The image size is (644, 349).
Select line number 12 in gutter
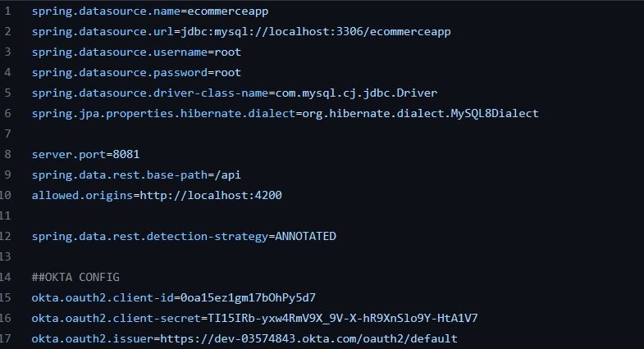point(5,236)
